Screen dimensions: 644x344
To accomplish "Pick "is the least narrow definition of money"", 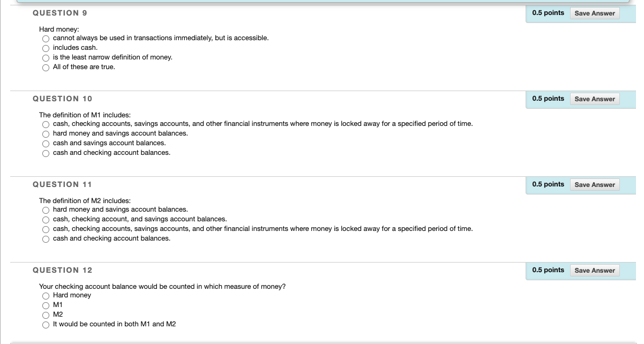I will coord(46,58).
